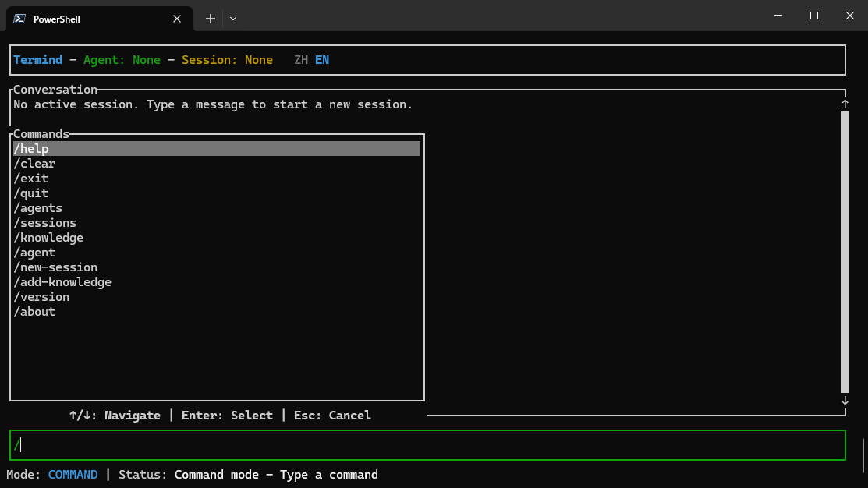Screen dimensions: 868x488
Task: Click the /version command
Action: coord(41,297)
